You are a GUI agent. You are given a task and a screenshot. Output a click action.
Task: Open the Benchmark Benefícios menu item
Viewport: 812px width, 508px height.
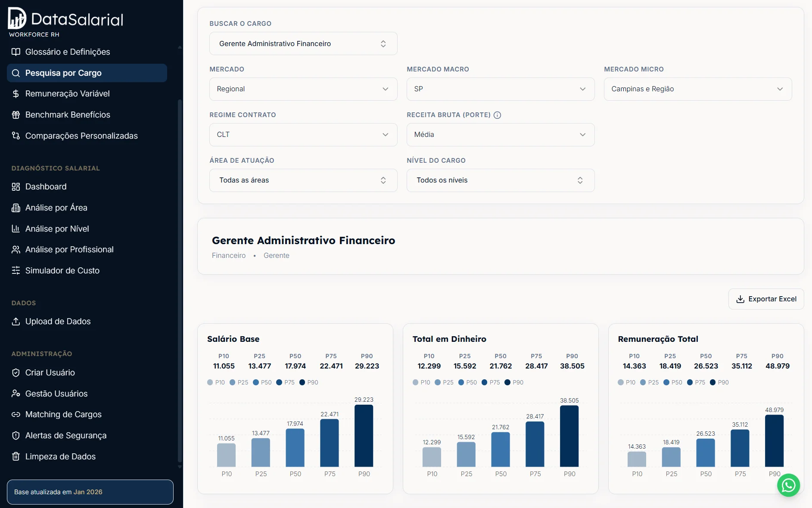click(87, 115)
